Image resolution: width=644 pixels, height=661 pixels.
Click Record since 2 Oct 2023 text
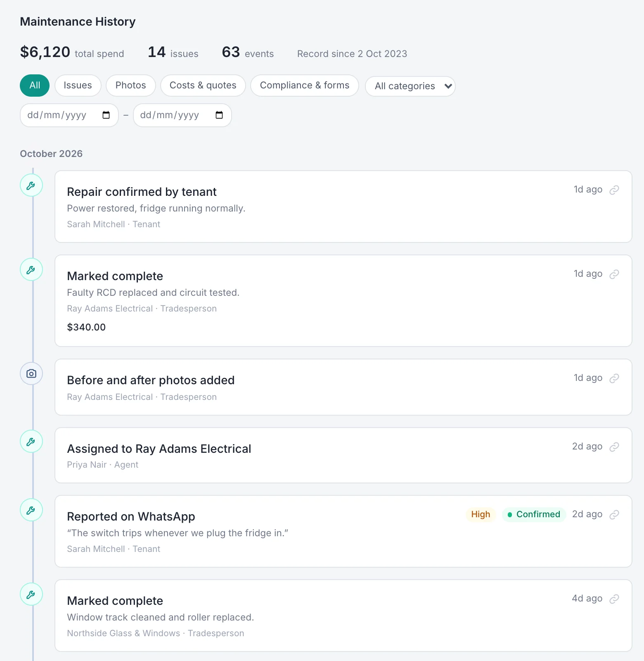coord(352,54)
